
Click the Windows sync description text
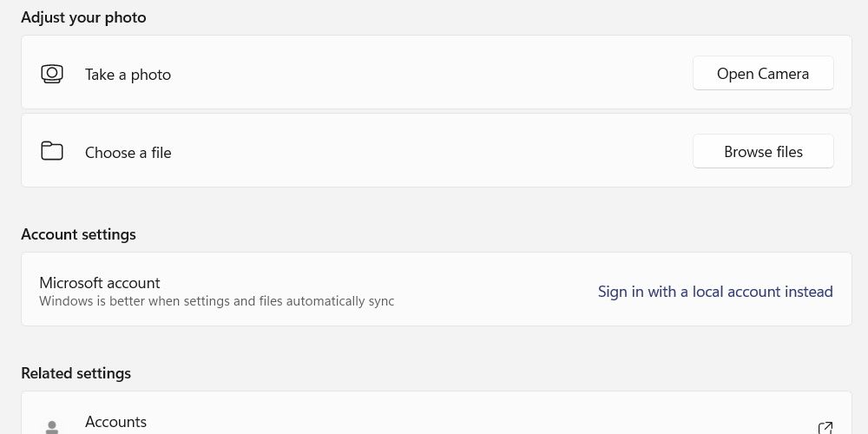pos(216,301)
